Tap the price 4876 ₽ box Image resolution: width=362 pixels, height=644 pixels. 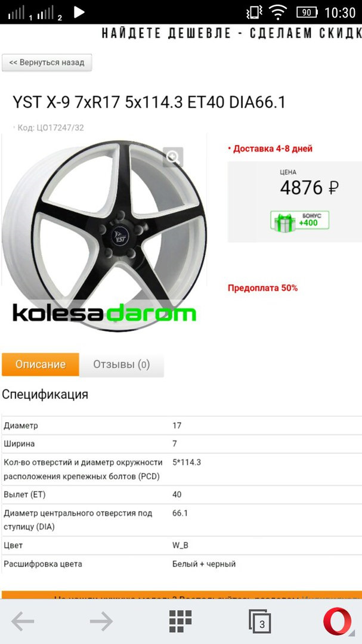(x=295, y=202)
